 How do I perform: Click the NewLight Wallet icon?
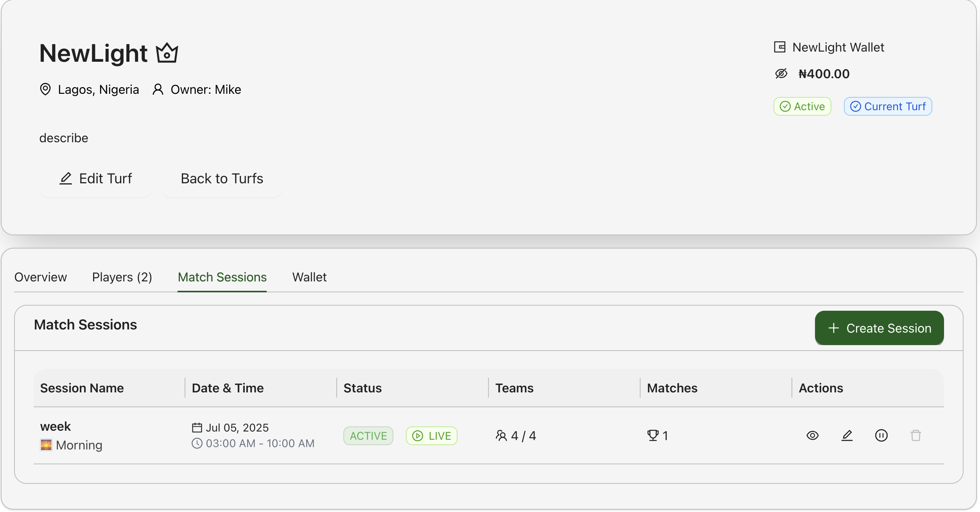click(x=780, y=47)
